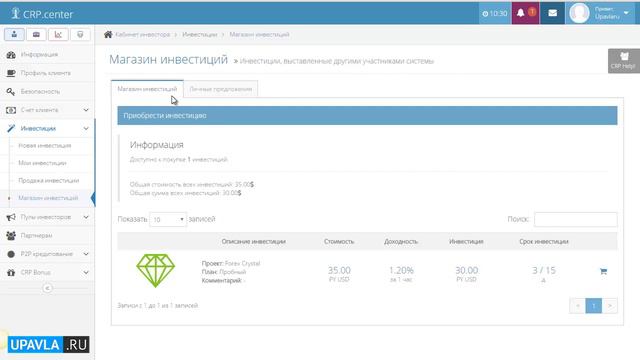Viewport: 640px width, 360px height.
Task: Sort by Срок инвестиции column header
Action: point(544,242)
